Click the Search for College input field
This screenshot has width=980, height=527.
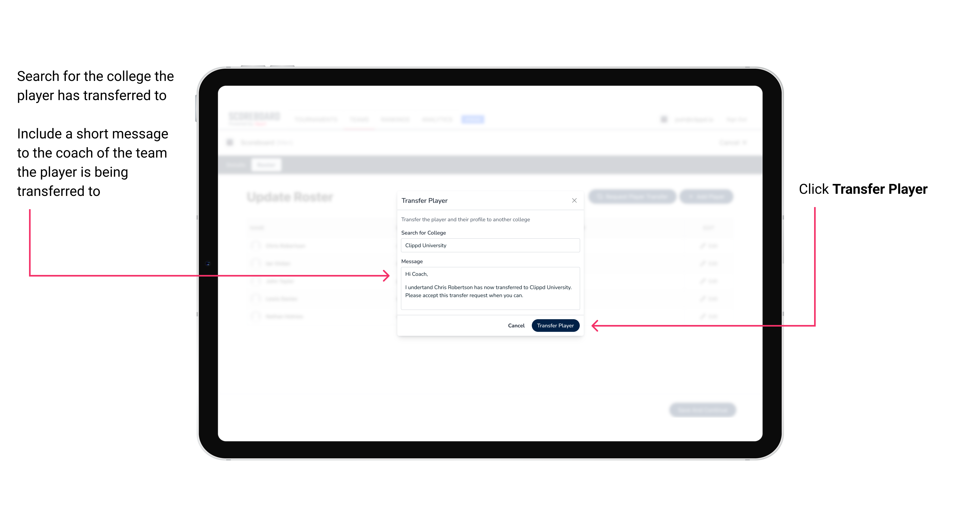tap(489, 245)
